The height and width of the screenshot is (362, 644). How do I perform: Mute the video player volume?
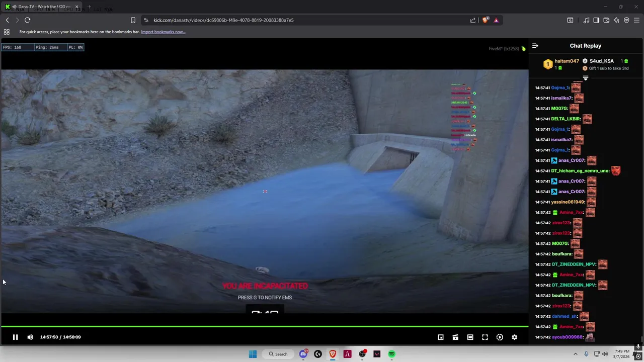click(x=30, y=337)
